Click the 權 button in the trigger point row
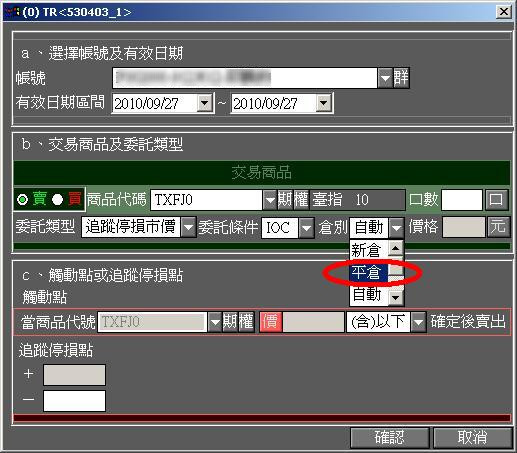The height and width of the screenshot is (453, 517). pos(246,322)
